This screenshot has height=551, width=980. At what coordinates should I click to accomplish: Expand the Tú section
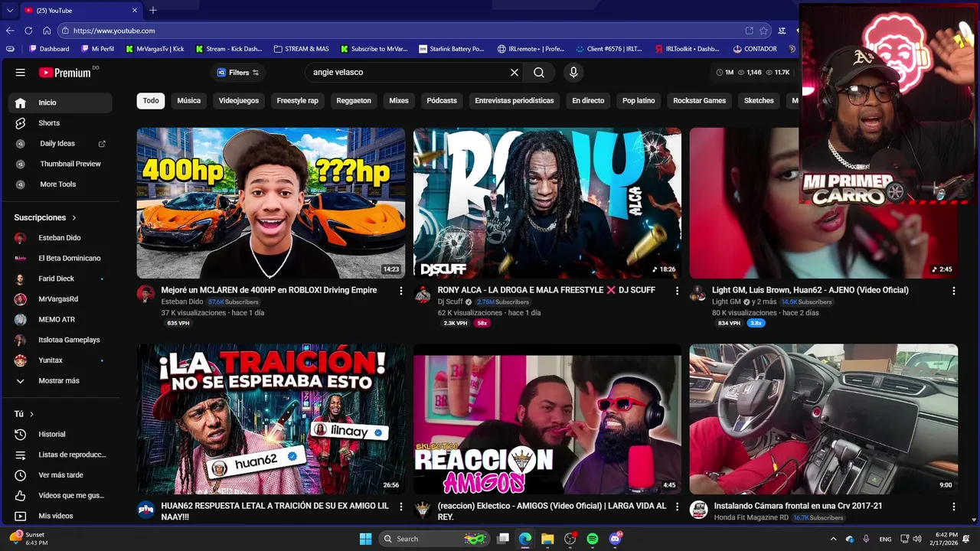[x=24, y=414]
